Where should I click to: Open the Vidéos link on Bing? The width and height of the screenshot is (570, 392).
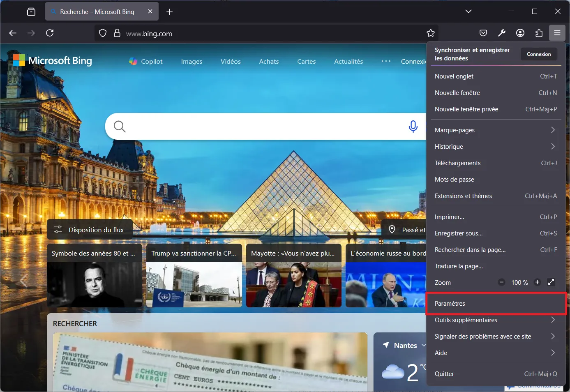click(x=231, y=61)
